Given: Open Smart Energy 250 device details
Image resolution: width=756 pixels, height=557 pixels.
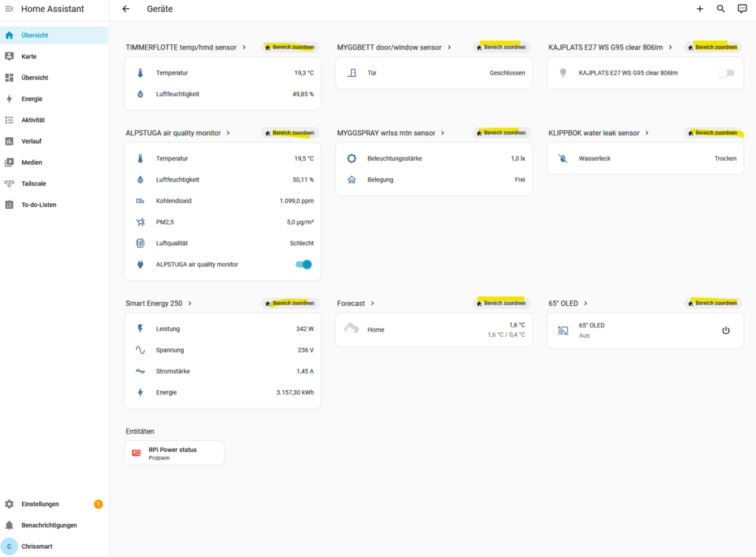Looking at the screenshot, I should [159, 304].
